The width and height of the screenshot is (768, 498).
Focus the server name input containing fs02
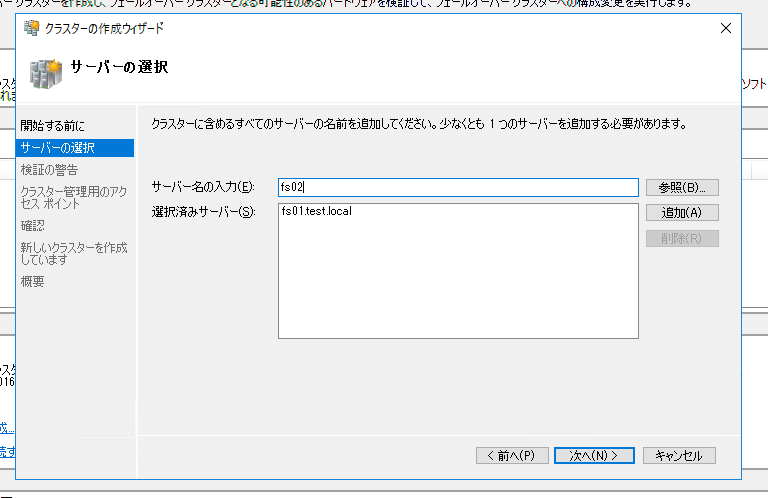[458, 187]
